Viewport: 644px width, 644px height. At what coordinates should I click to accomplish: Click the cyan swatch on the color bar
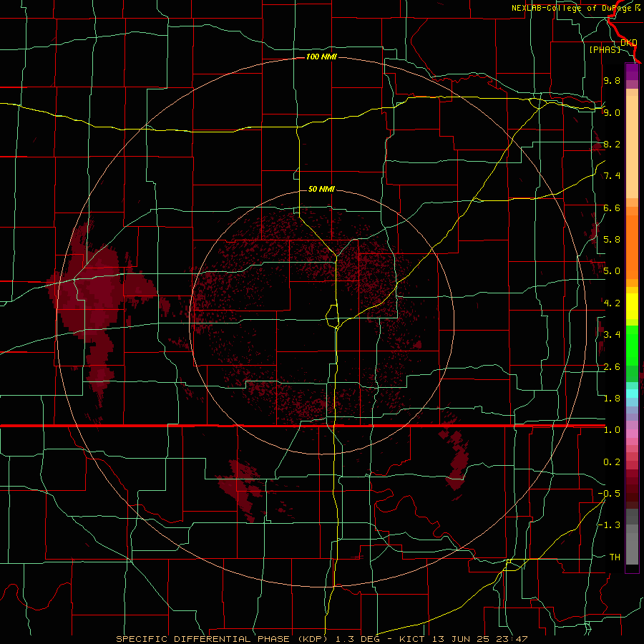(632, 394)
